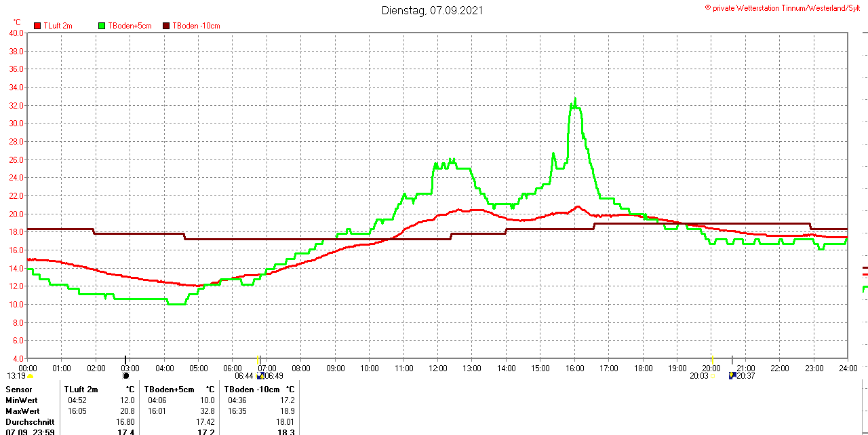Click the dark red TBoden -10cm legend swatch
This screenshot has height=435, width=868.
click(x=166, y=26)
